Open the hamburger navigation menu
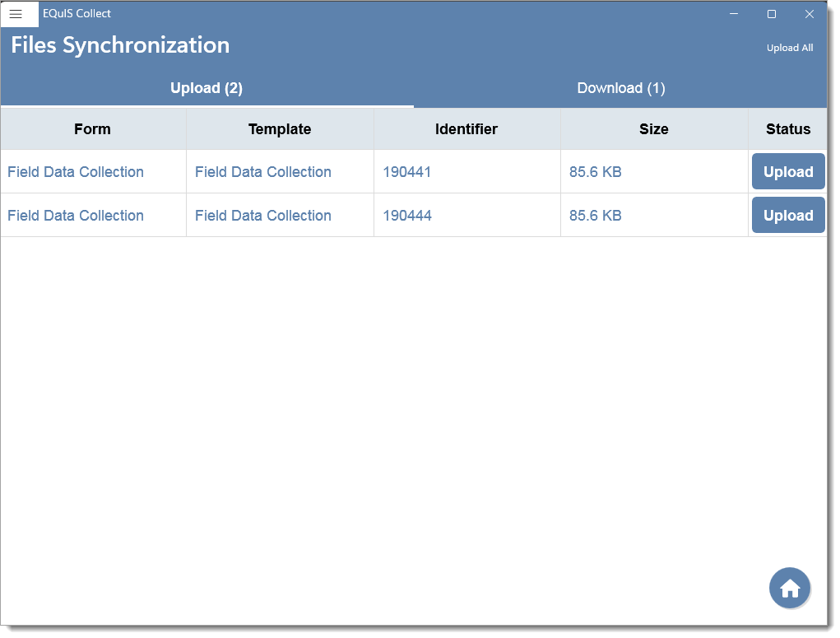Viewport: 840px width, 638px height. [16, 15]
